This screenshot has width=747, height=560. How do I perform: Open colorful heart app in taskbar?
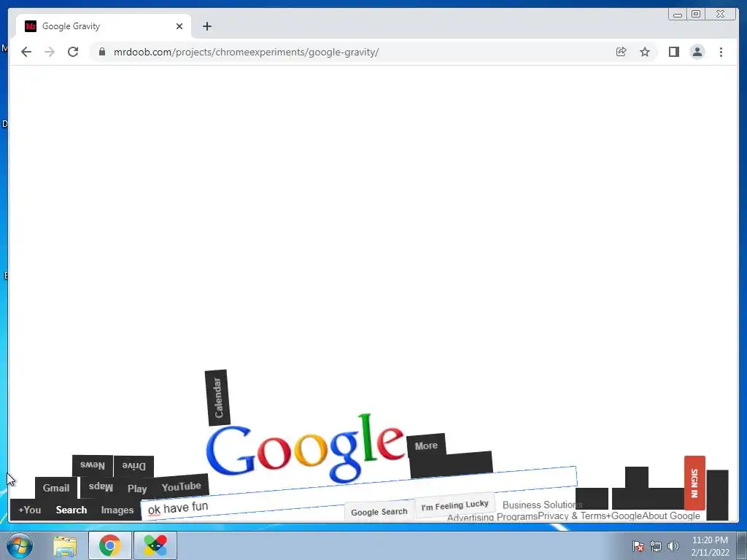point(155,545)
